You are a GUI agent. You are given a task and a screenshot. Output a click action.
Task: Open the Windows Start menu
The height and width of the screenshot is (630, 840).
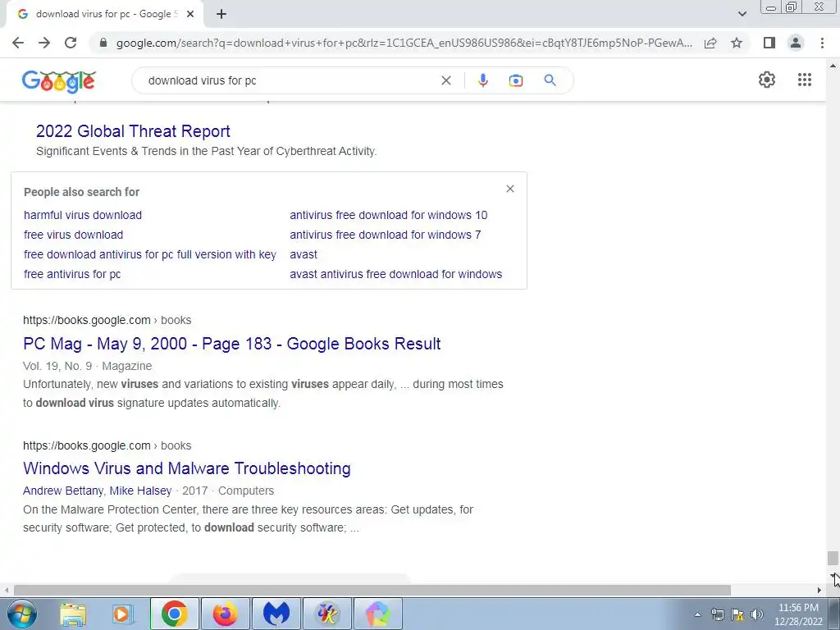(x=22, y=614)
